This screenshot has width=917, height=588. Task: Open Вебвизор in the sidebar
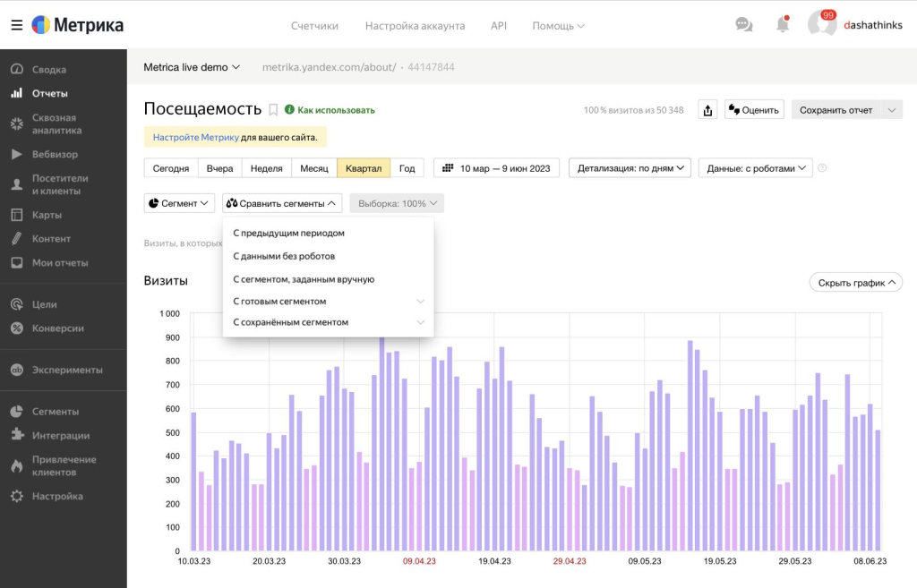(x=55, y=154)
